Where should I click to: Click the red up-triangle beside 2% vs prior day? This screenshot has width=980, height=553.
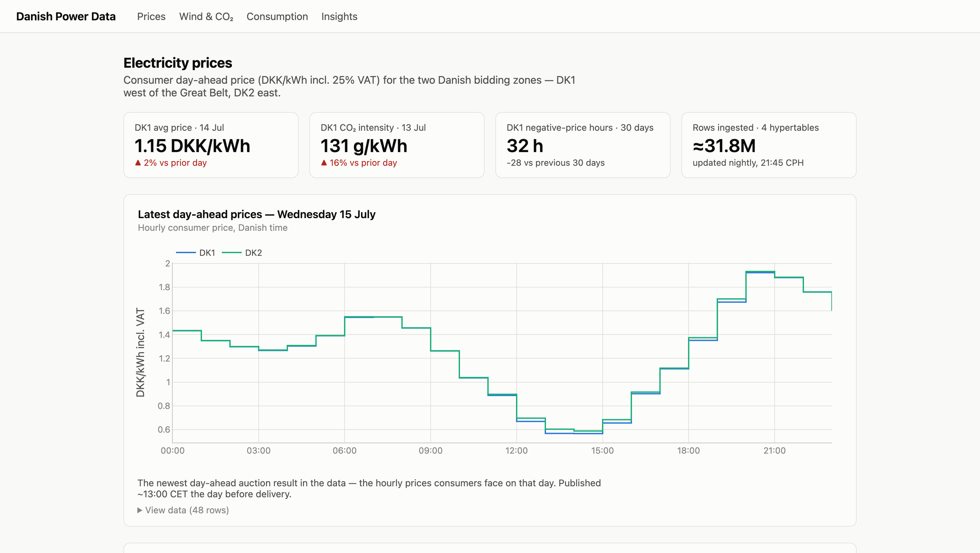[138, 162]
